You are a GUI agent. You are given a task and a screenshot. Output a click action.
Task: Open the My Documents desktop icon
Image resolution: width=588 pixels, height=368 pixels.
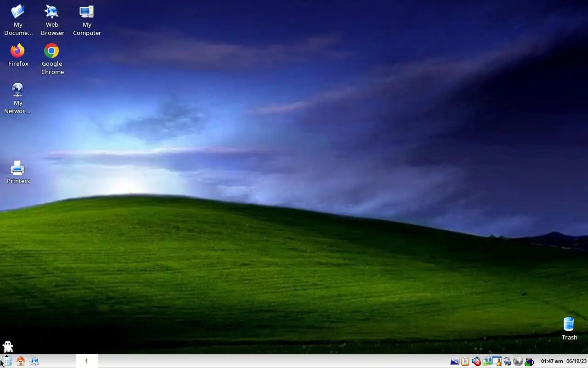pos(18,20)
